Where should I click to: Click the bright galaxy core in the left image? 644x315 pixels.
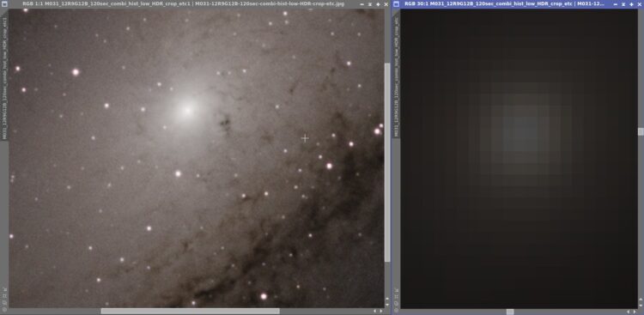[x=188, y=110]
